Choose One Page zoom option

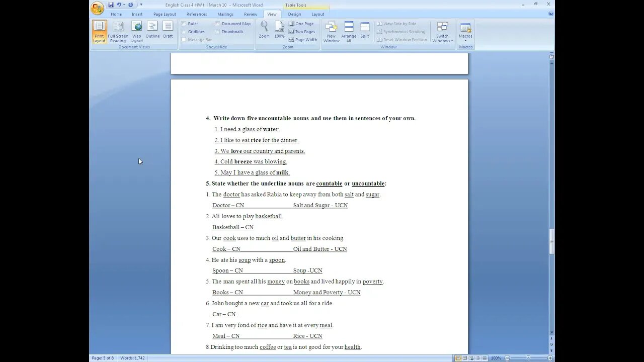pyautogui.click(x=301, y=24)
